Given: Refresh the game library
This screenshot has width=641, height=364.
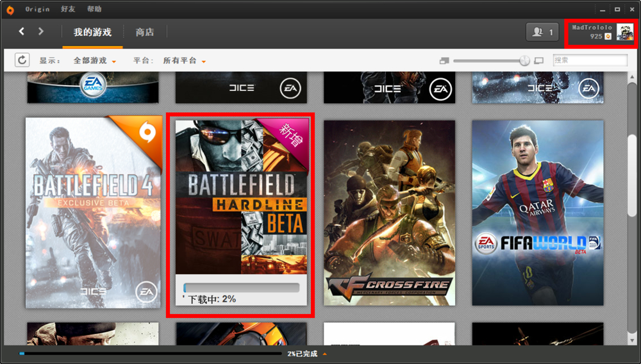Looking at the screenshot, I should tap(22, 60).
